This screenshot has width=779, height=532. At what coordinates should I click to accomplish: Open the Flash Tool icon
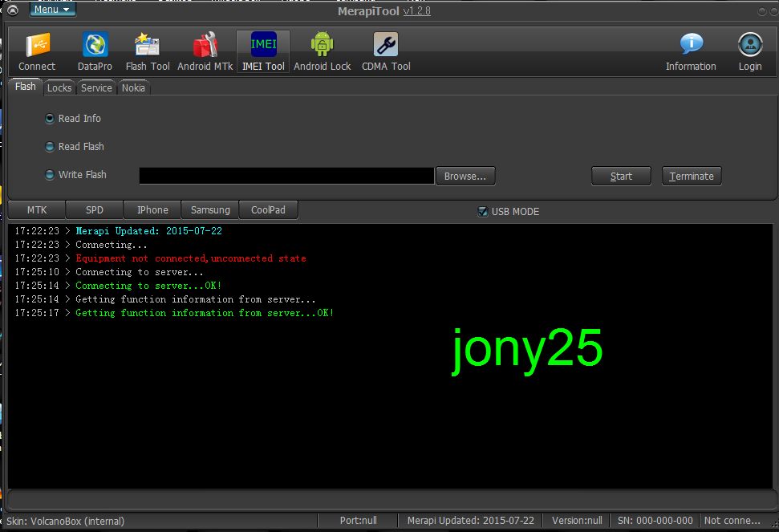[148, 46]
